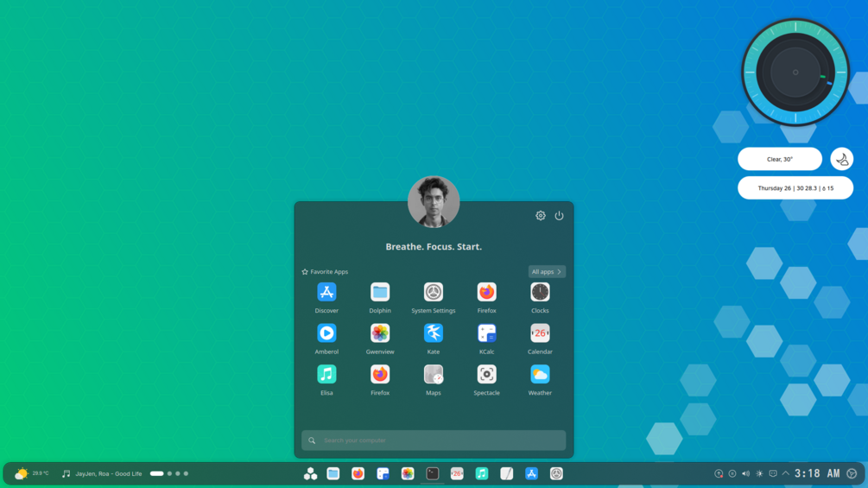Open KCalc in favorites grid

click(486, 339)
